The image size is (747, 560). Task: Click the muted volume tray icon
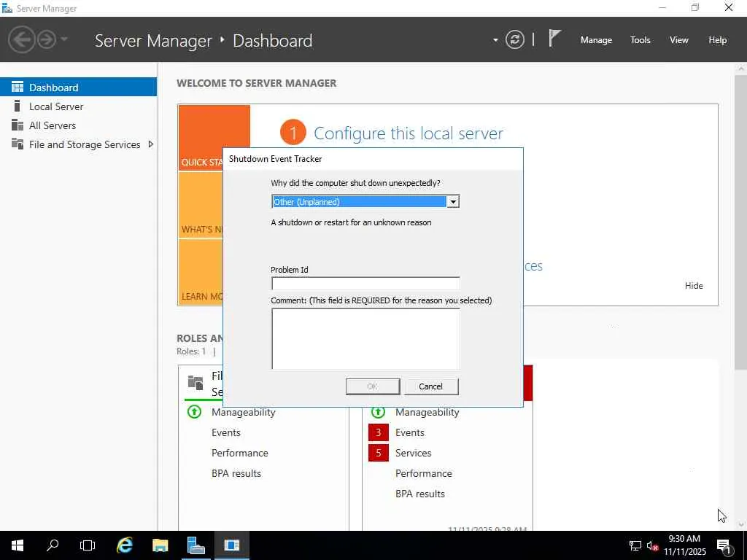(x=652, y=545)
